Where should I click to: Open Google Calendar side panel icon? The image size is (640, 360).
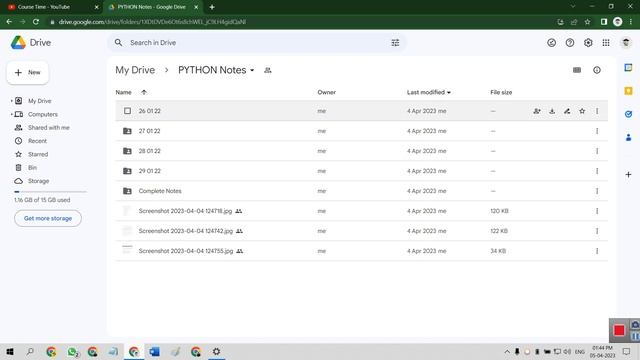coord(628,68)
